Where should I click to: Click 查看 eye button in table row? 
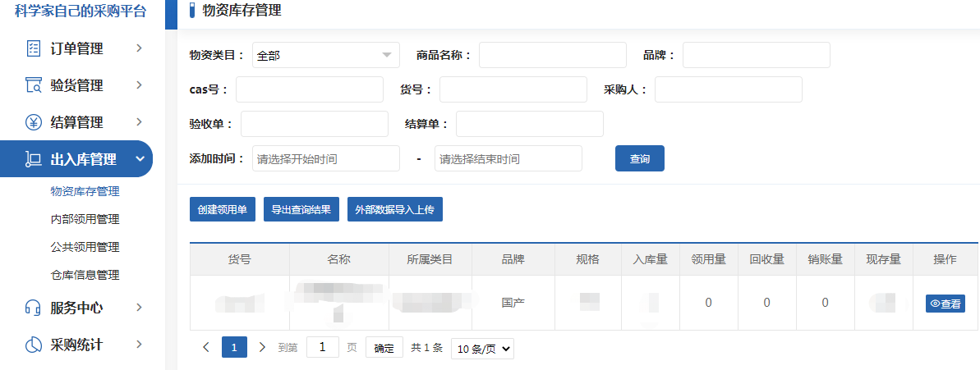click(x=945, y=304)
